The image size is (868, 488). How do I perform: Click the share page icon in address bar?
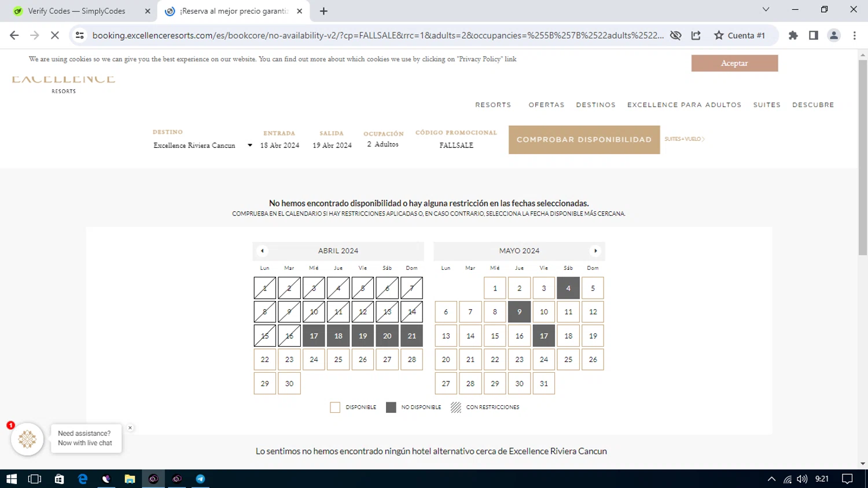click(x=696, y=35)
